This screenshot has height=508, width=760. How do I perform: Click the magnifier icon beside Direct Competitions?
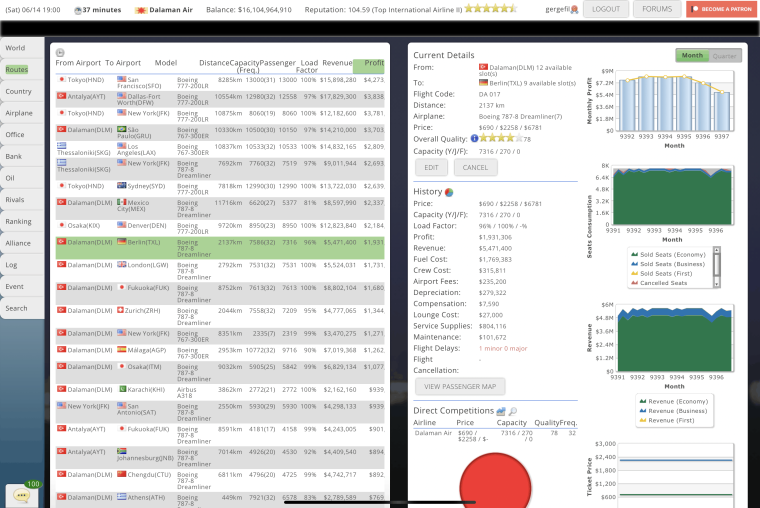[512, 411]
